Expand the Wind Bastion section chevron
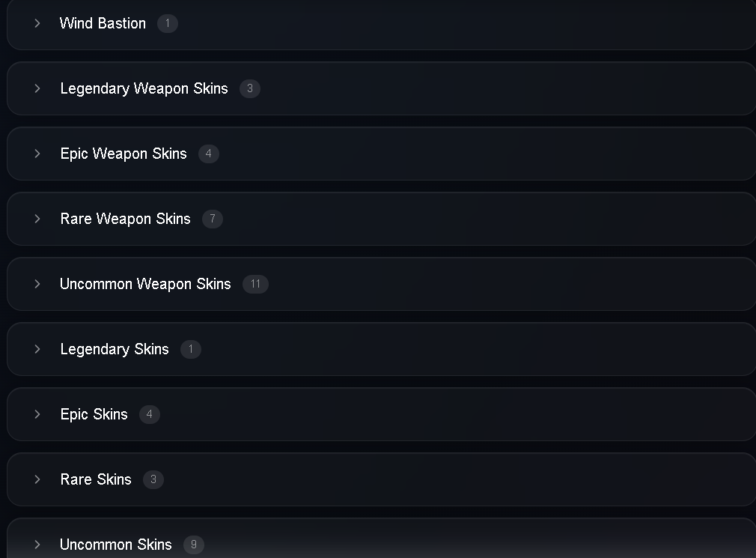756x558 pixels. [37, 23]
